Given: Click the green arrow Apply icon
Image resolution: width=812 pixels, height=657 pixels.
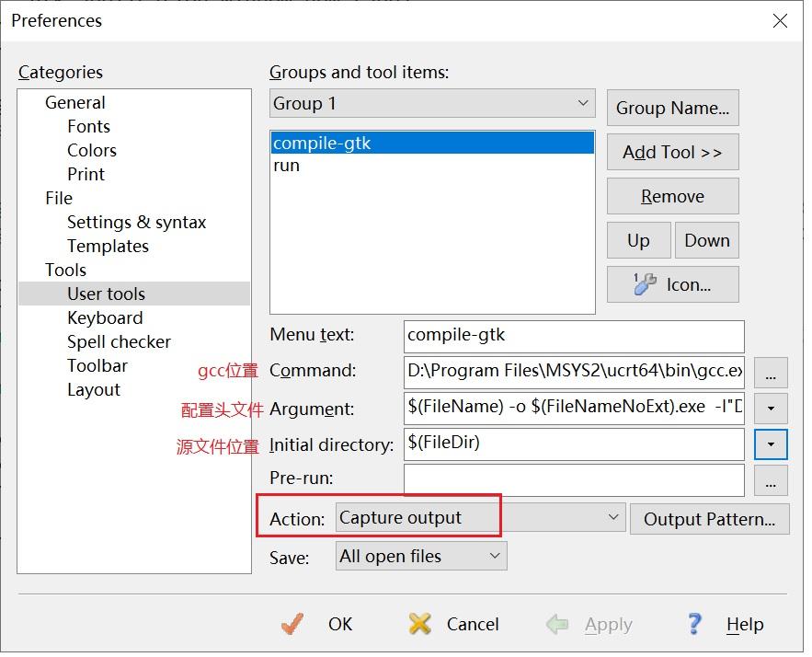Looking at the screenshot, I should [557, 624].
